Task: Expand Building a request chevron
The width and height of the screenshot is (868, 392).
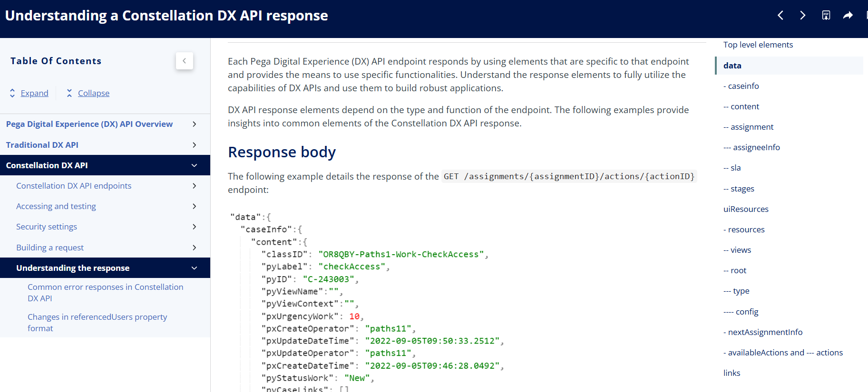Action: point(194,248)
